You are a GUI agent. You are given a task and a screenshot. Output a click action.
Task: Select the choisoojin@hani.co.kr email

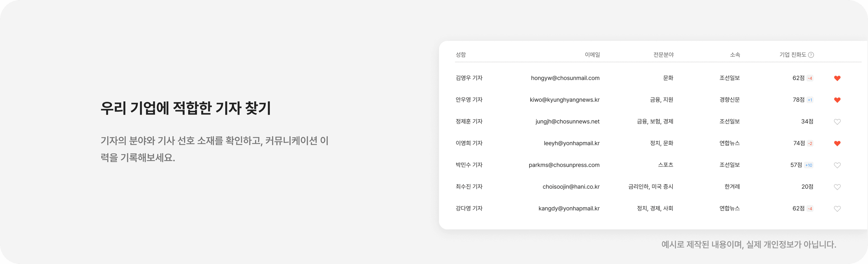[x=571, y=187]
